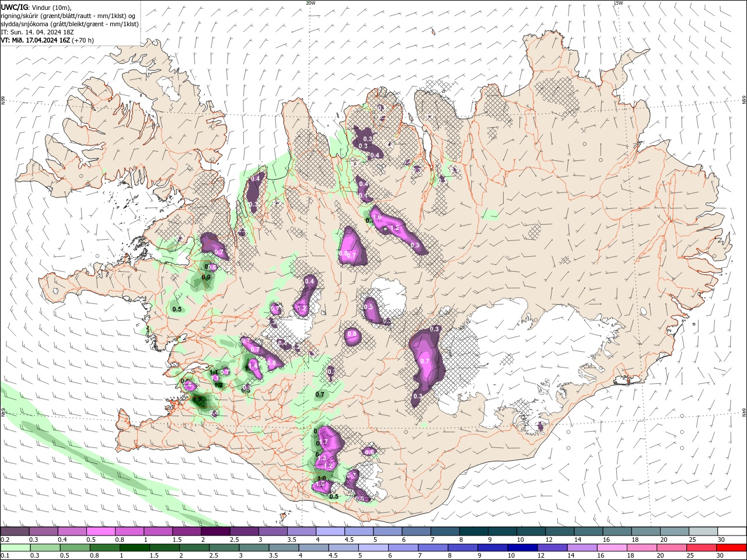Click the '0.9' rain value on the map
Image resolution: width=747 pixels, height=560 pixels.
[x=206, y=278]
